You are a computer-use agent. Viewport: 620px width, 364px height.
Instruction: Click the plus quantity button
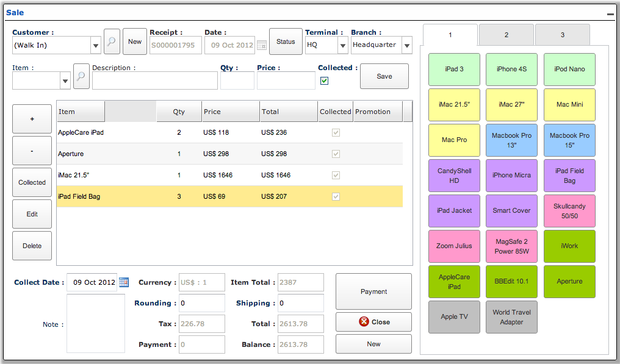pos(32,119)
